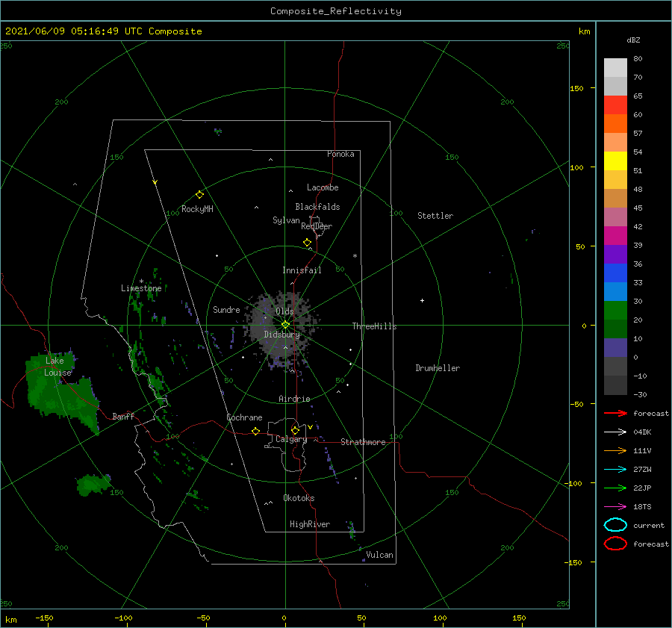Viewport: 672px width, 628px height.
Task: Click the 39 dBZ magenta color swatch
Action: (615, 235)
